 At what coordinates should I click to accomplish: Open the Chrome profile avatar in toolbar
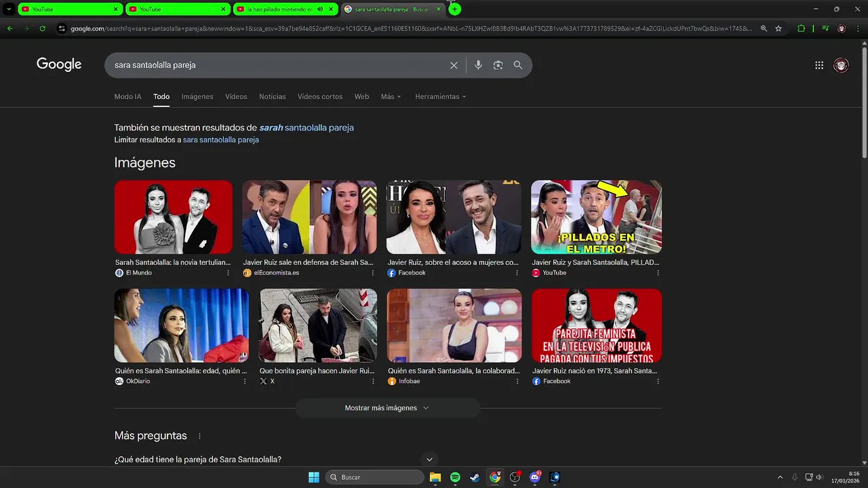click(x=842, y=28)
